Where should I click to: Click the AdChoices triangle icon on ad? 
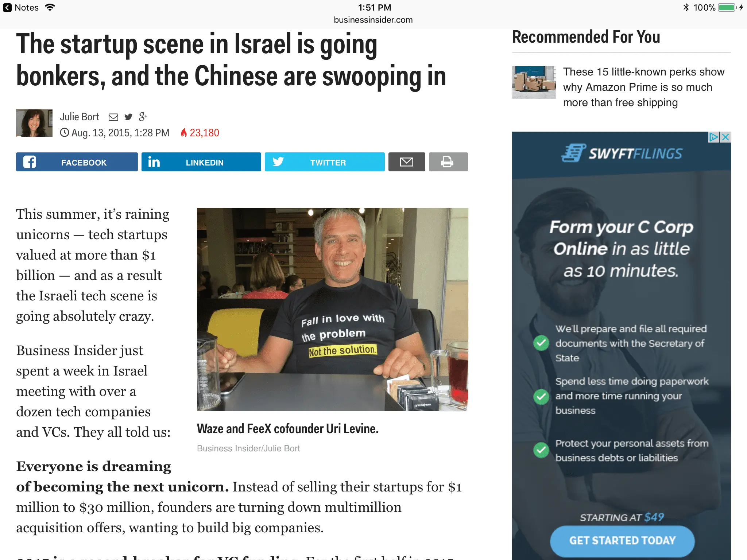(714, 137)
